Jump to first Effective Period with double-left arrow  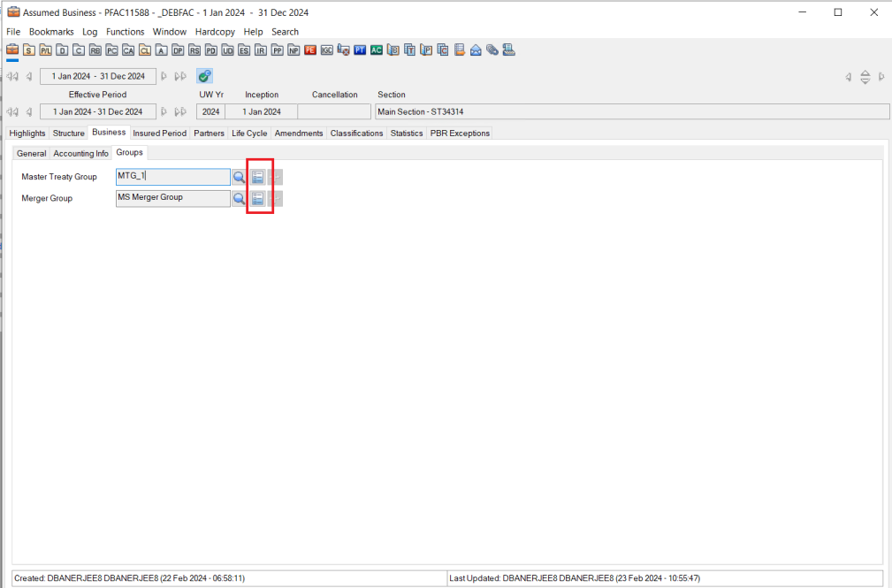(x=12, y=112)
